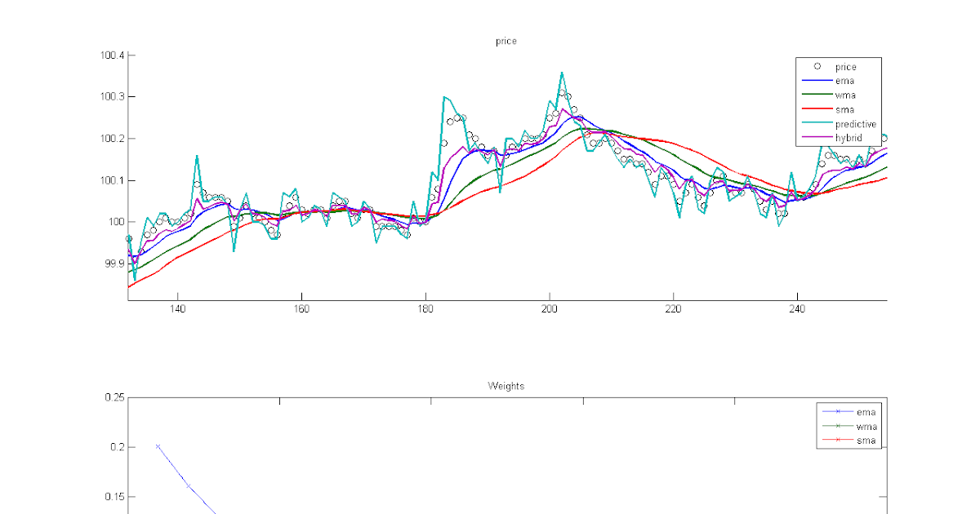Click the ema weight marker at 0.2
Viewport: 980px width, 514px height.
(x=158, y=446)
